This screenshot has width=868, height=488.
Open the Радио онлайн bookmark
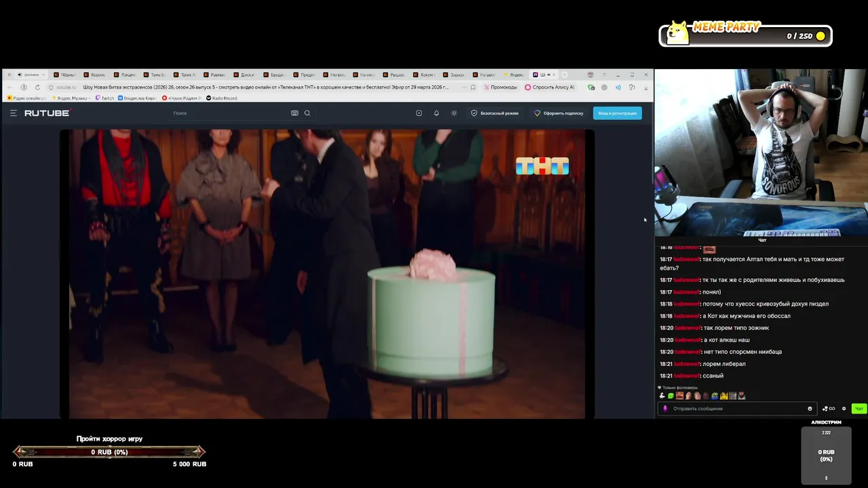coord(27,98)
